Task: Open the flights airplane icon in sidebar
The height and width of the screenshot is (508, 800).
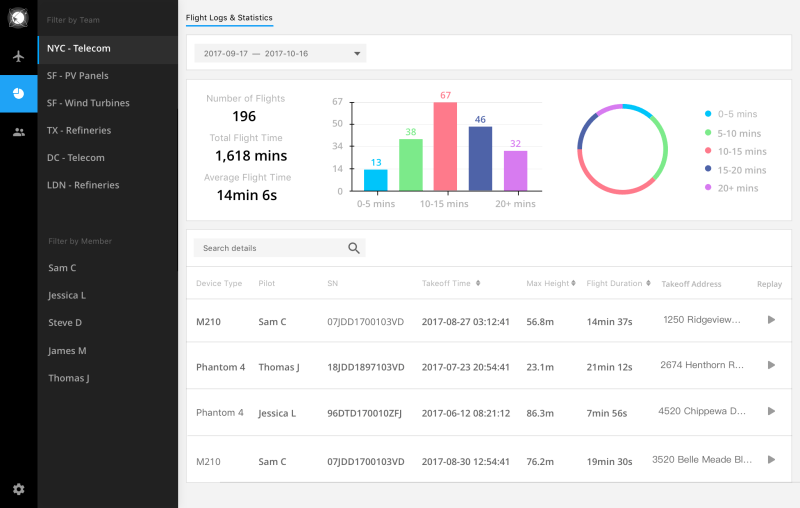Action: click(18, 56)
